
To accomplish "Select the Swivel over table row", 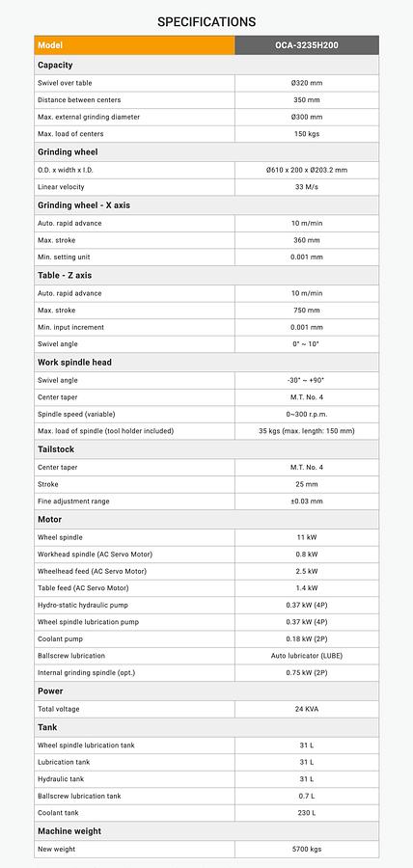I will coord(206,83).
